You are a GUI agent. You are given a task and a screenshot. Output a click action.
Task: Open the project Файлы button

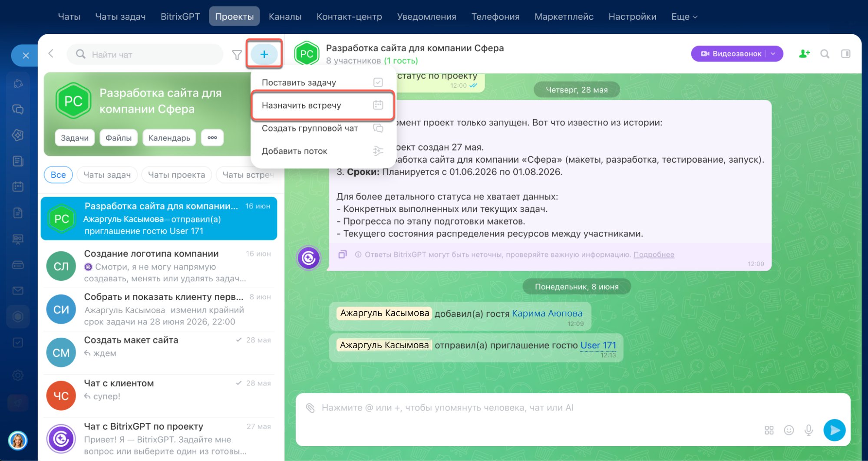point(119,138)
